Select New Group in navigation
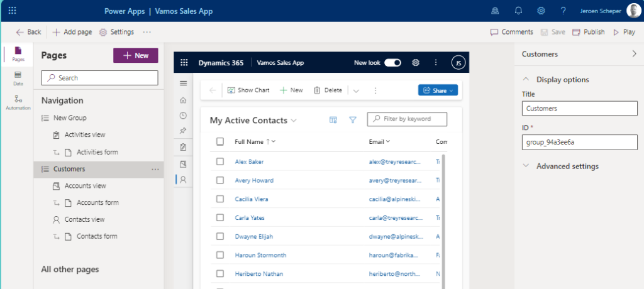 point(70,118)
